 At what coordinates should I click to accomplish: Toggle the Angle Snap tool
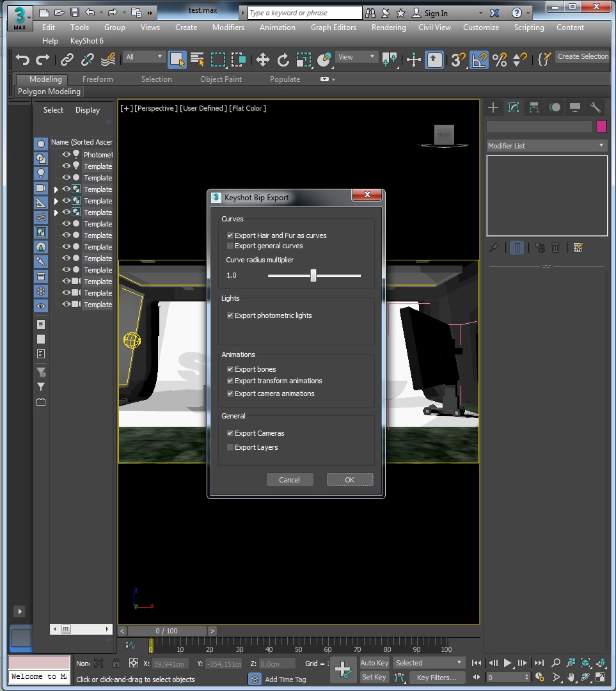478,60
